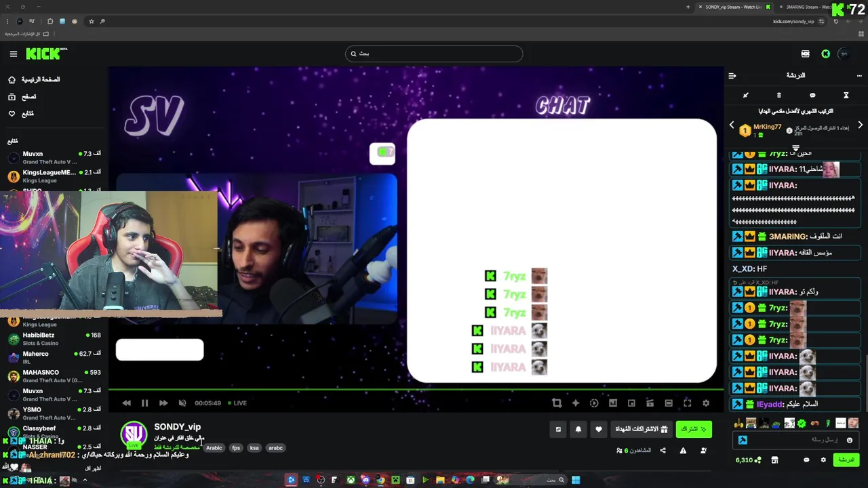This screenshot has height=488, width=868.
Task: Click the Kick search box
Action: (434, 54)
